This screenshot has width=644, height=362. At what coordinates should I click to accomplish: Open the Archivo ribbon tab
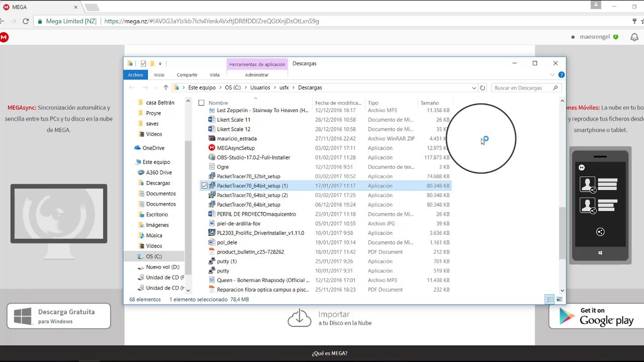click(x=135, y=75)
